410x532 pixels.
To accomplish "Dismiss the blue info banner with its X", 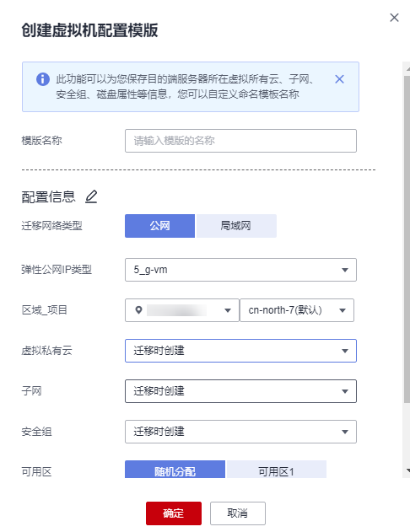I will point(339,79).
